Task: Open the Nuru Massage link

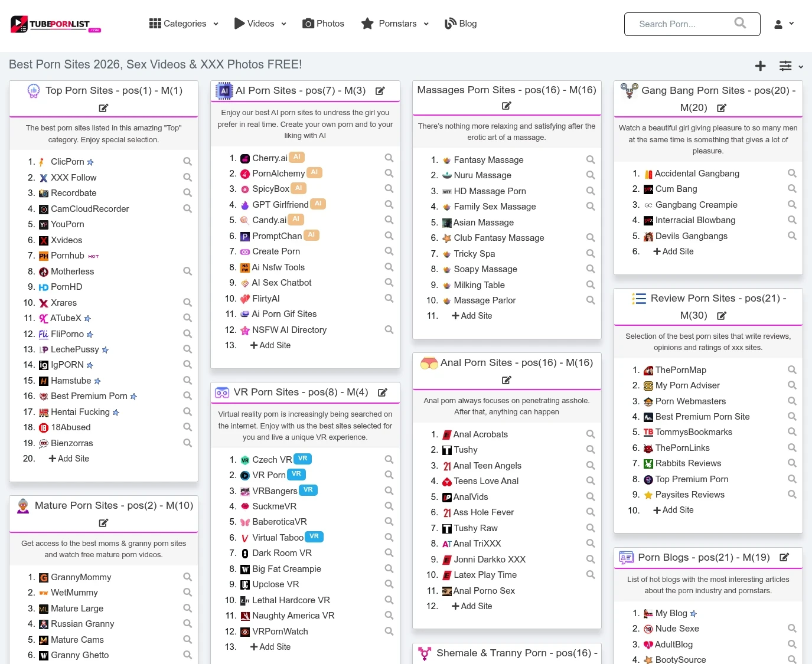Action: tap(482, 175)
